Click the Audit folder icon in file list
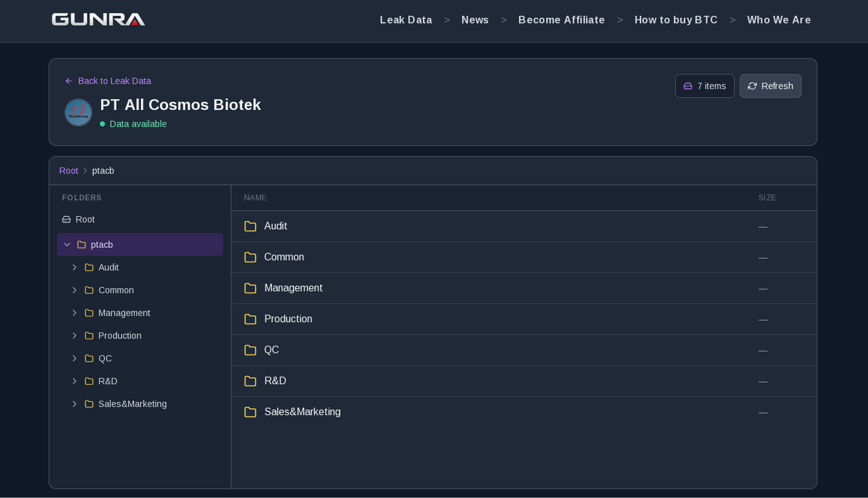Image resolution: width=868 pixels, height=498 pixels. click(250, 226)
